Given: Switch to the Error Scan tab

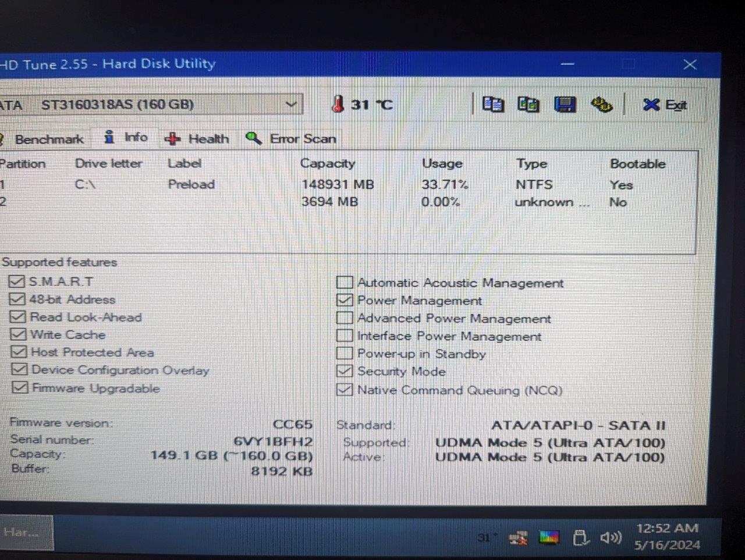Looking at the screenshot, I should [x=292, y=138].
